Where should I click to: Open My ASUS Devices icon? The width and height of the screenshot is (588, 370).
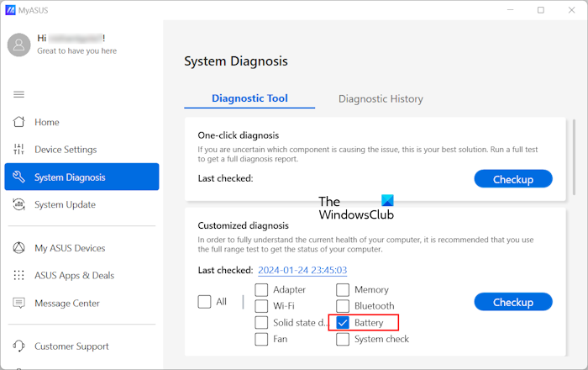coord(18,248)
